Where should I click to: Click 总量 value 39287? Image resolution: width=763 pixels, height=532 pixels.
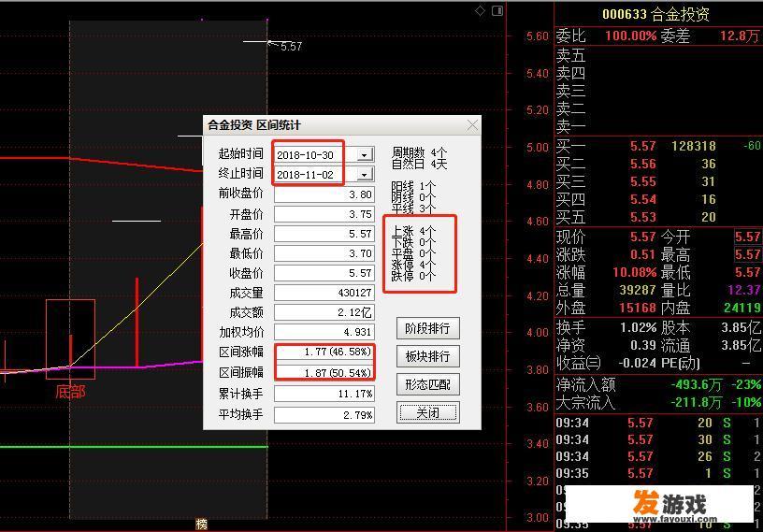tap(638, 290)
